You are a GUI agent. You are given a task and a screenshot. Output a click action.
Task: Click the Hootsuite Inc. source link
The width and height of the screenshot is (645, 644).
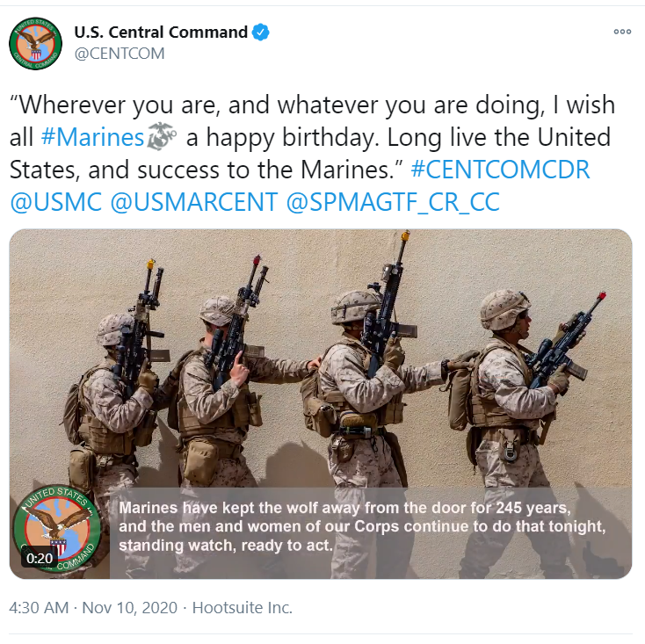tap(242, 607)
